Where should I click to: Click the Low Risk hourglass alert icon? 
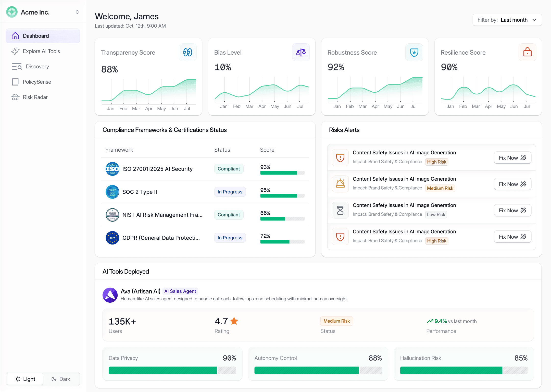pyautogui.click(x=340, y=210)
